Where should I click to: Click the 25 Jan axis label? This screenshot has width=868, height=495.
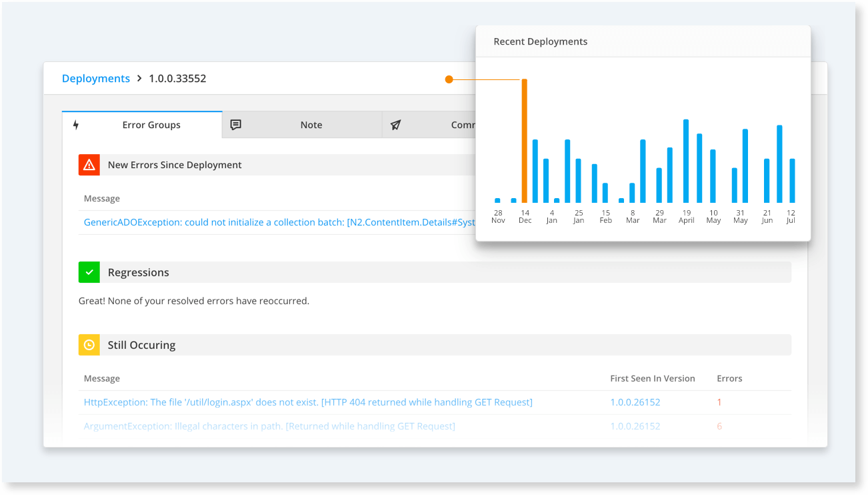(x=579, y=216)
